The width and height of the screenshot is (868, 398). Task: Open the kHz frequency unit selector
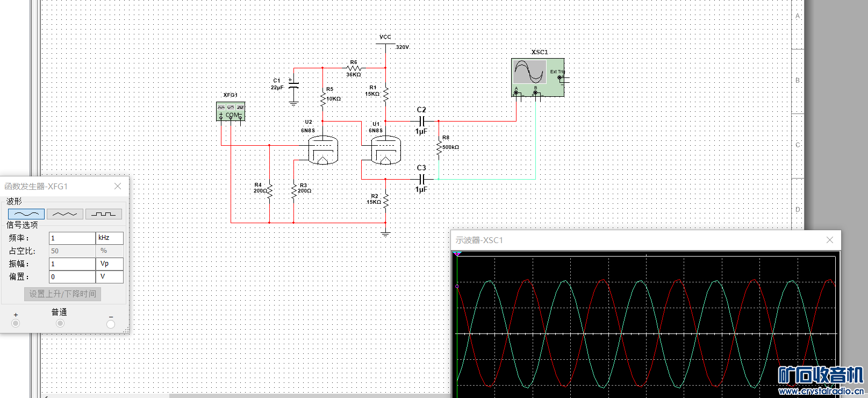pyautogui.click(x=110, y=238)
